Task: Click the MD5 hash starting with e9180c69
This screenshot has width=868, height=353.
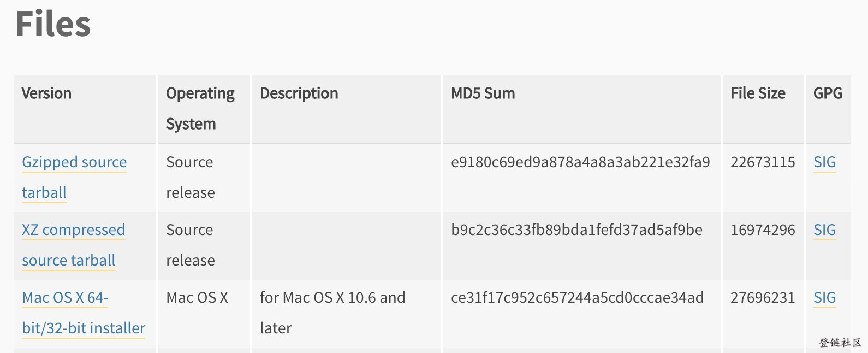Action: (580, 162)
